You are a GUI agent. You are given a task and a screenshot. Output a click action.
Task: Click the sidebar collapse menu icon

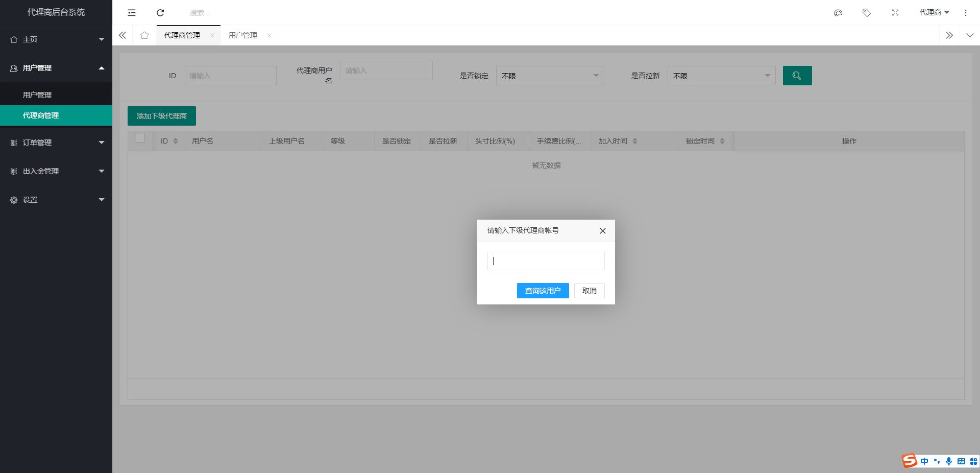tap(132, 13)
